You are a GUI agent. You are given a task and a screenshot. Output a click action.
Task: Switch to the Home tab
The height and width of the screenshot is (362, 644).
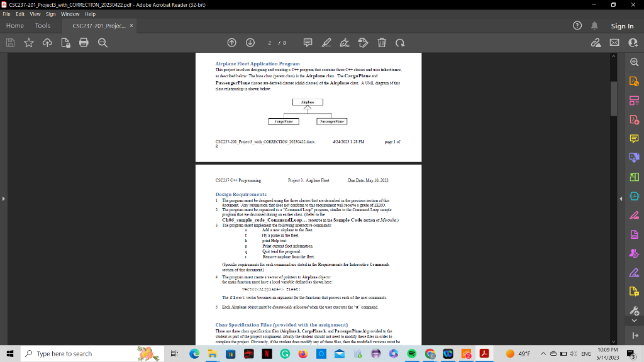point(15,25)
